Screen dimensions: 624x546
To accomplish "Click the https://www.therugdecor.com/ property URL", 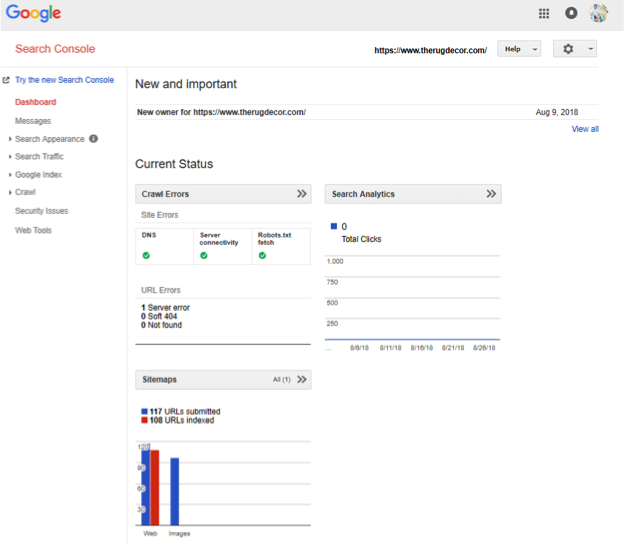I will coord(430,50).
